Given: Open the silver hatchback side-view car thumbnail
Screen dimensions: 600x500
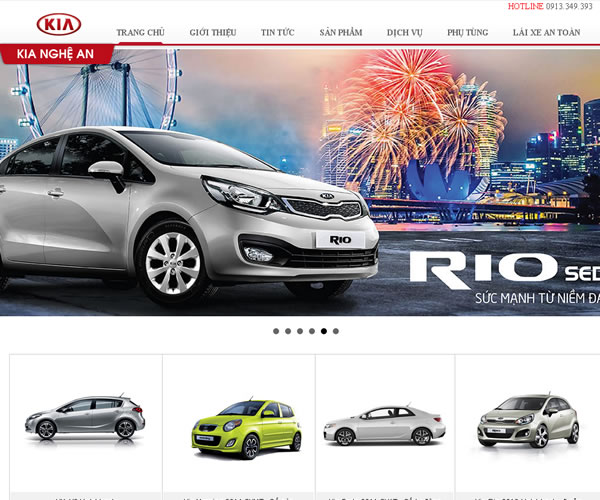Looking at the screenshot, I should tap(85, 418).
